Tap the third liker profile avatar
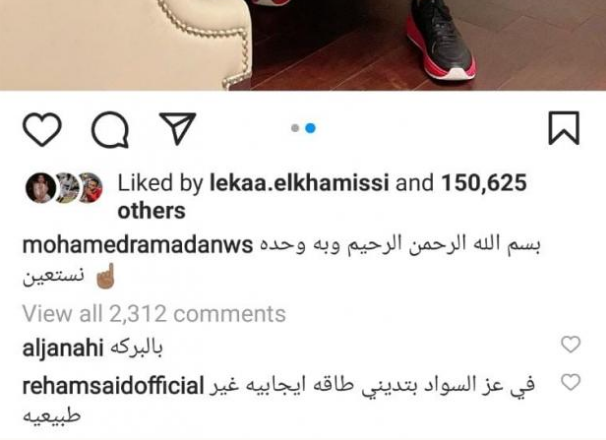 pyautogui.click(x=91, y=188)
